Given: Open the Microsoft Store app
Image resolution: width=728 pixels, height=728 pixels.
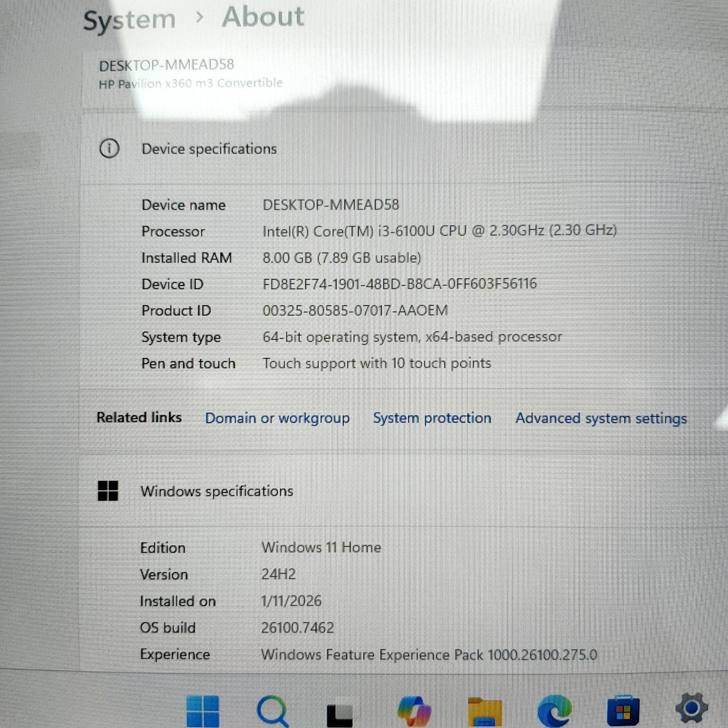Looking at the screenshot, I should click(623, 711).
